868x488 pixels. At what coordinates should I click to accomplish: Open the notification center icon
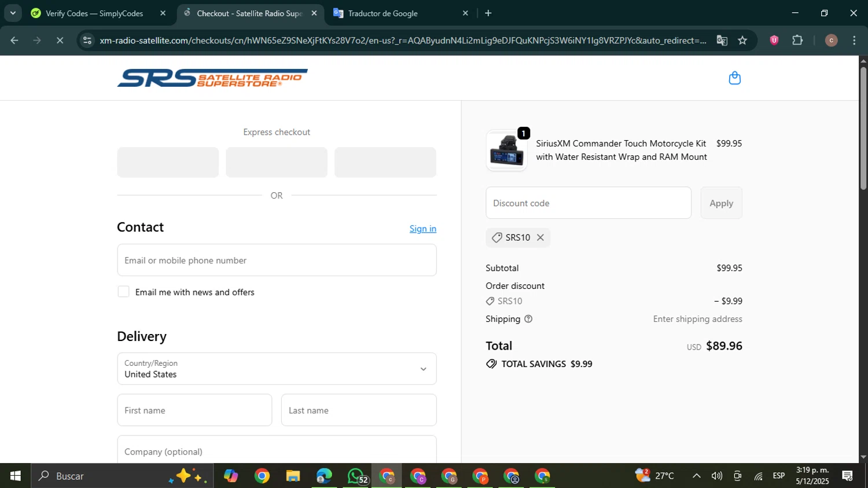[x=848, y=476]
